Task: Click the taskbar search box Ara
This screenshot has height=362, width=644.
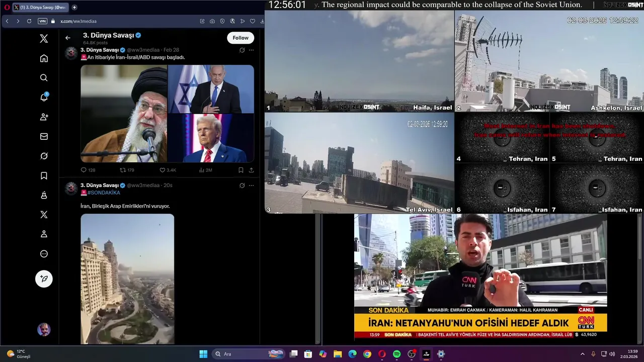Action: pyautogui.click(x=249, y=354)
